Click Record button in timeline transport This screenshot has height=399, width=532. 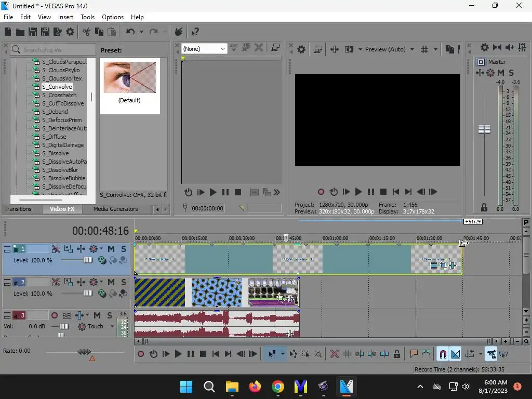[x=140, y=354]
